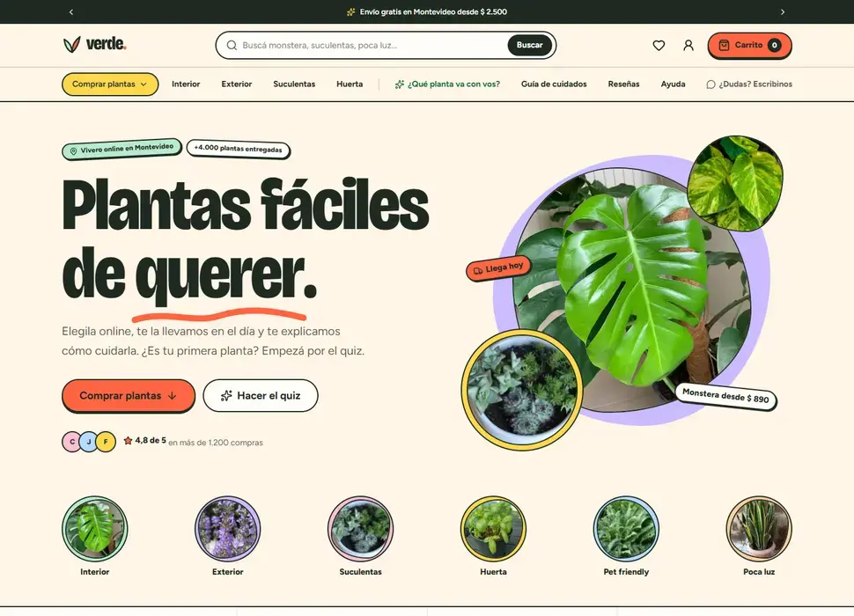854x616 pixels.
Task: Open the Reseñas menu item
Action: coord(623,84)
